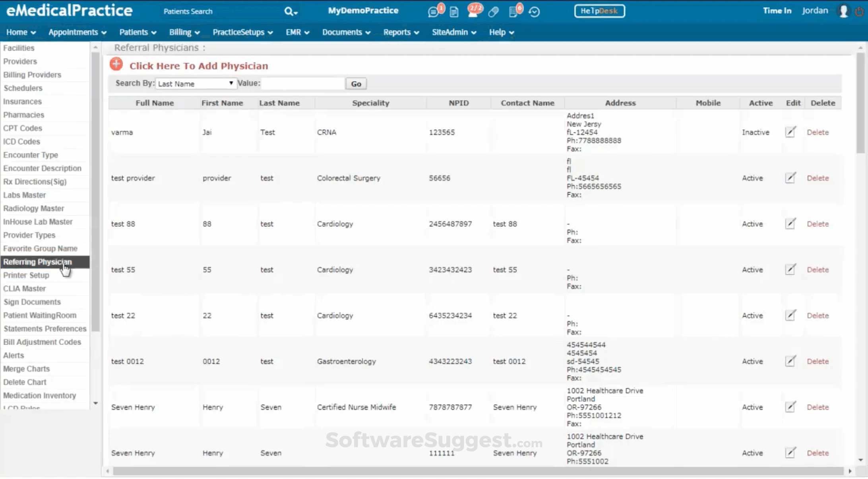Delete the test 88 record
Screen dimensions: 868x479
click(818, 224)
